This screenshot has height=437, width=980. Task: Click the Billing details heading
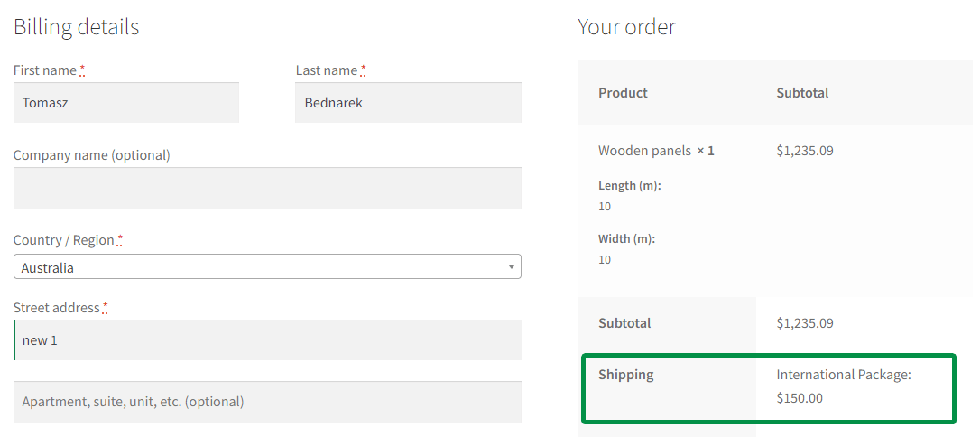[77, 27]
